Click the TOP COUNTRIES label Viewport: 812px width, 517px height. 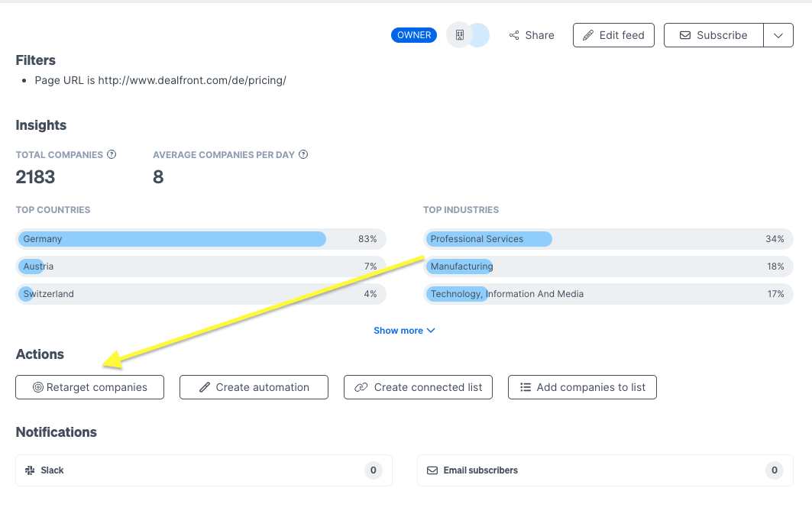(53, 209)
